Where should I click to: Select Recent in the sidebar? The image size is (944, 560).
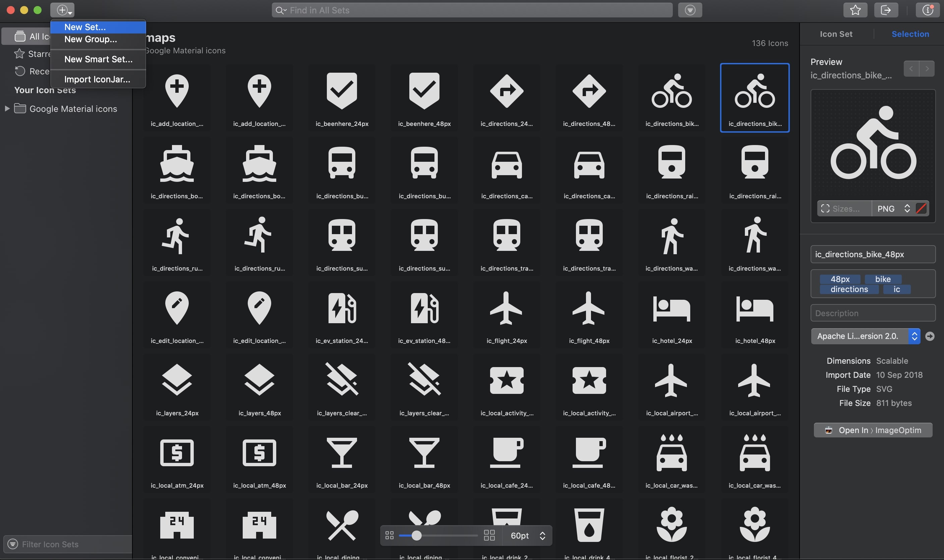pyautogui.click(x=38, y=71)
